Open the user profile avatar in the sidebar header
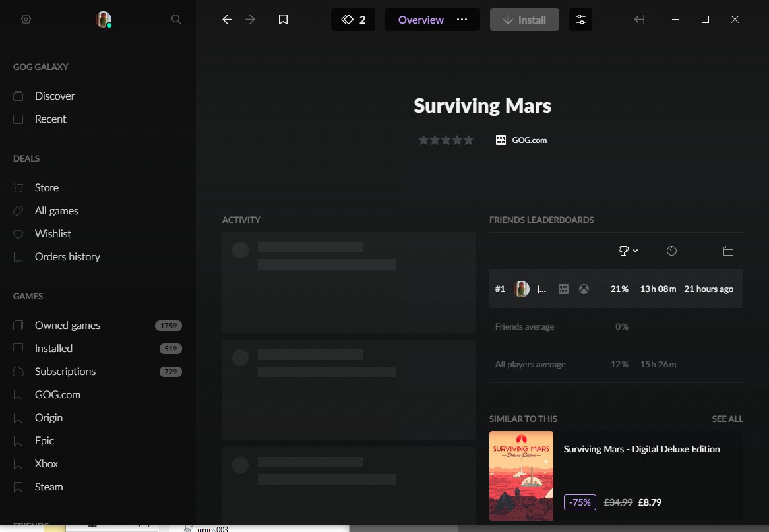769x532 pixels. pos(104,20)
